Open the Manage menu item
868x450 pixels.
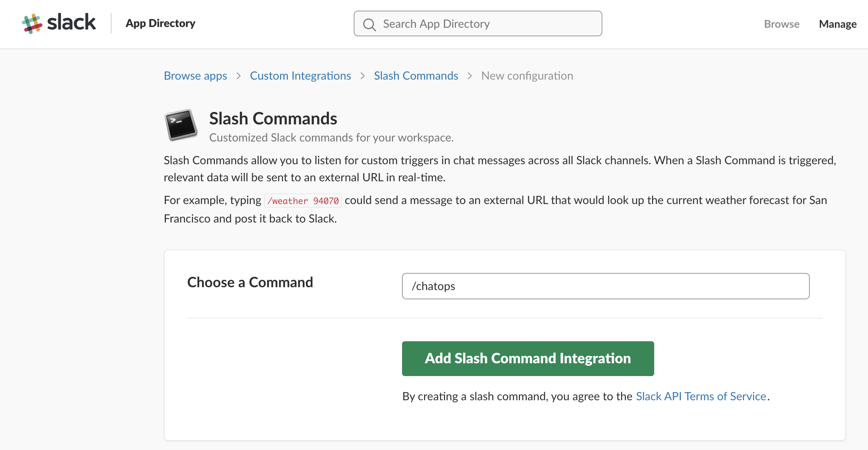click(837, 24)
